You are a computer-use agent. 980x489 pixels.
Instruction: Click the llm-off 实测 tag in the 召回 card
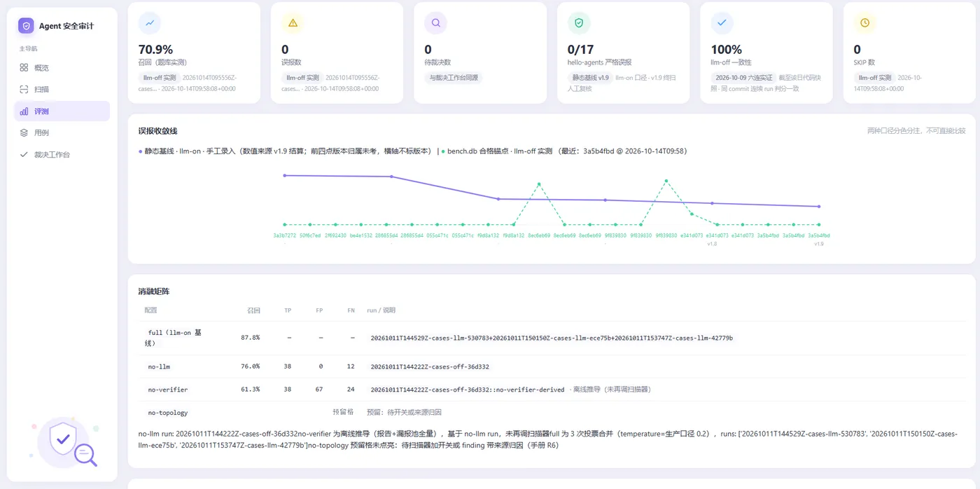coord(159,78)
